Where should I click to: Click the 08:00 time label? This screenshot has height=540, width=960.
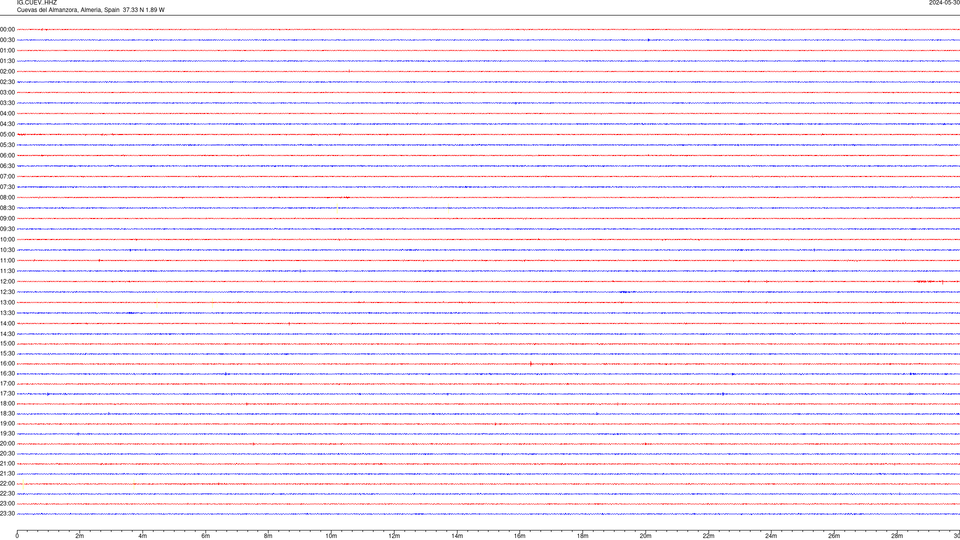pos(7,198)
